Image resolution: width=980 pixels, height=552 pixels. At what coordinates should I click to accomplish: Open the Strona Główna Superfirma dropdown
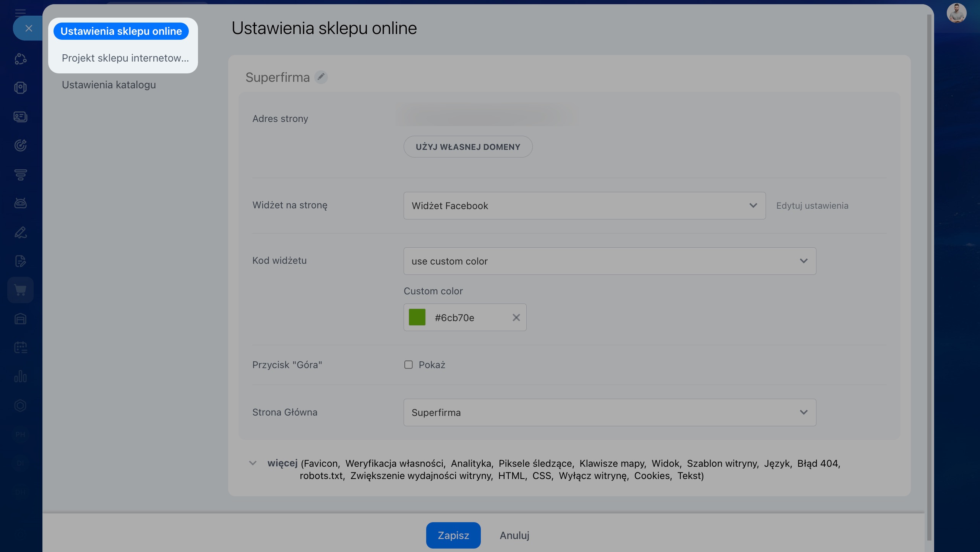pos(610,412)
